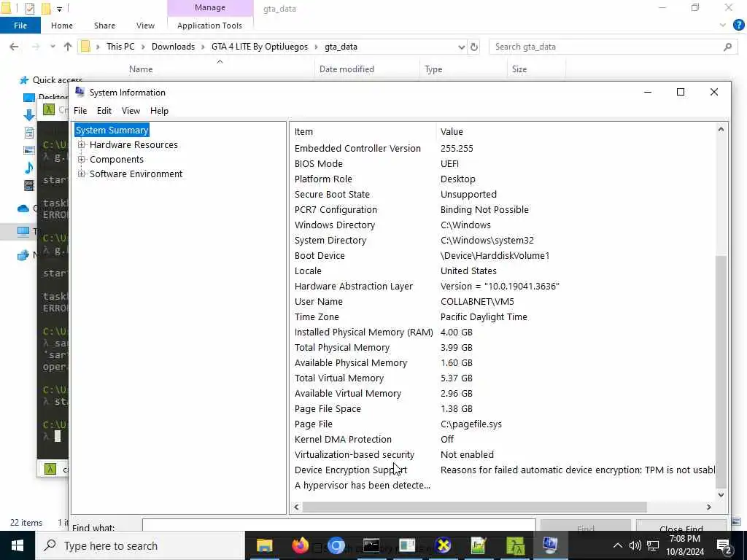Go up one folder level in Explorer
This screenshot has height=560, width=747.
click(x=68, y=47)
